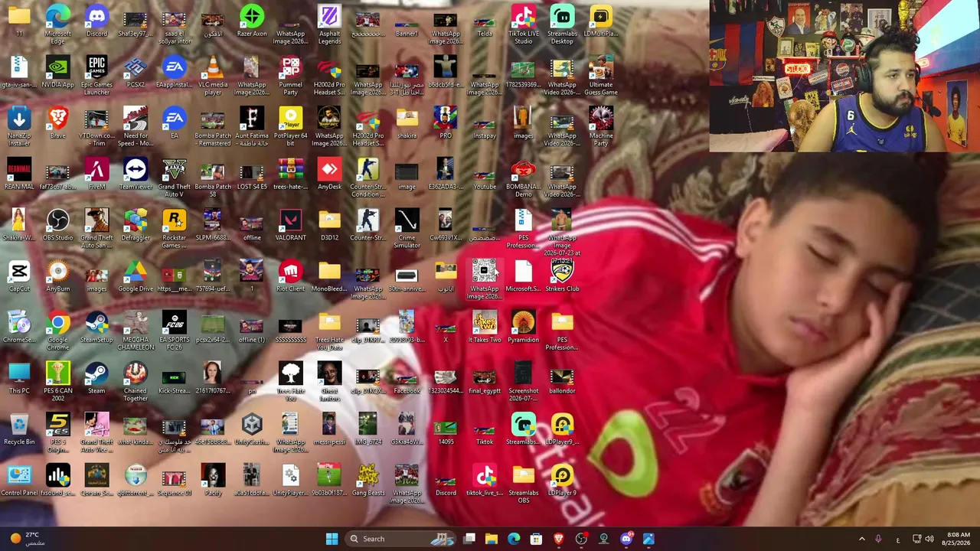The height and width of the screenshot is (551, 980).
Task: Select the Google Drive shortcut
Action: point(136,276)
